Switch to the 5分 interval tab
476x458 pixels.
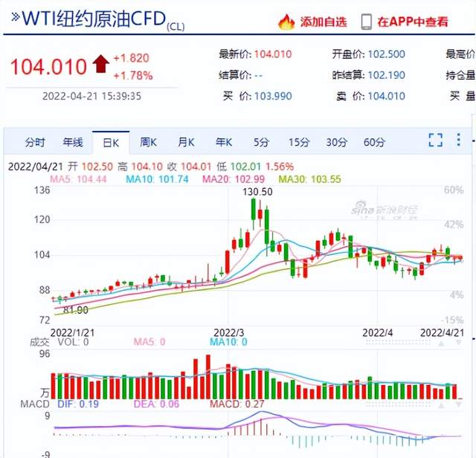(x=261, y=142)
